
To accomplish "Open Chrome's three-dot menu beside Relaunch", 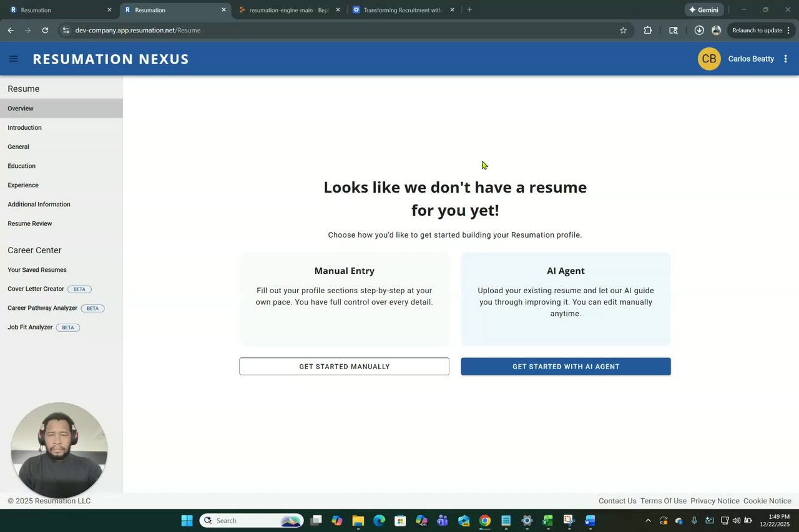I will [x=790, y=30].
